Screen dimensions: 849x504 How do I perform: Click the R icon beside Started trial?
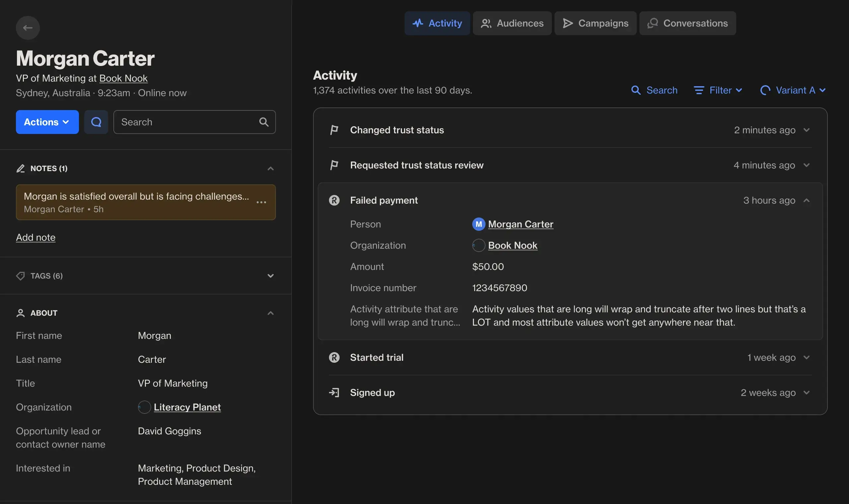click(334, 357)
